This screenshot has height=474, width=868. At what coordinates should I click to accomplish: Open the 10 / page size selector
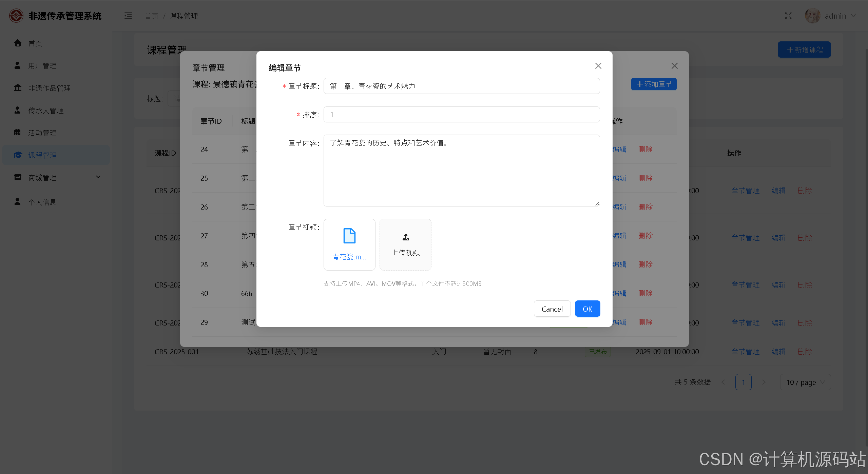pyautogui.click(x=805, y=382)
